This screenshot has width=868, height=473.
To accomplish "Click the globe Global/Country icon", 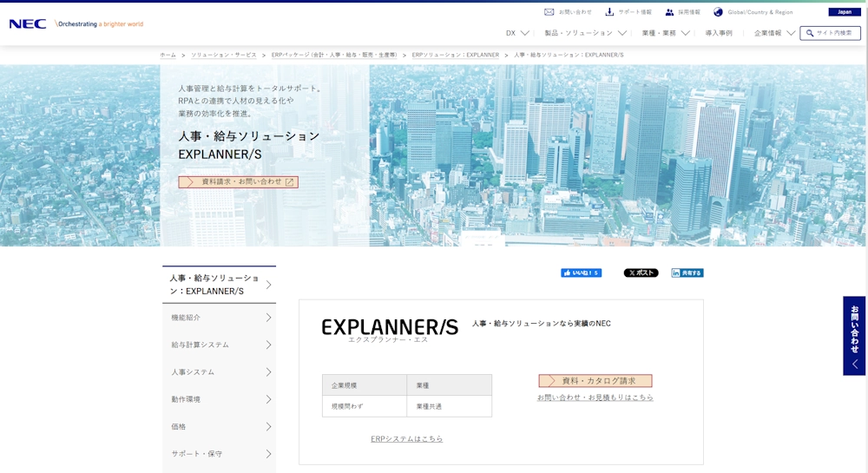I will [x=718, y=12].
